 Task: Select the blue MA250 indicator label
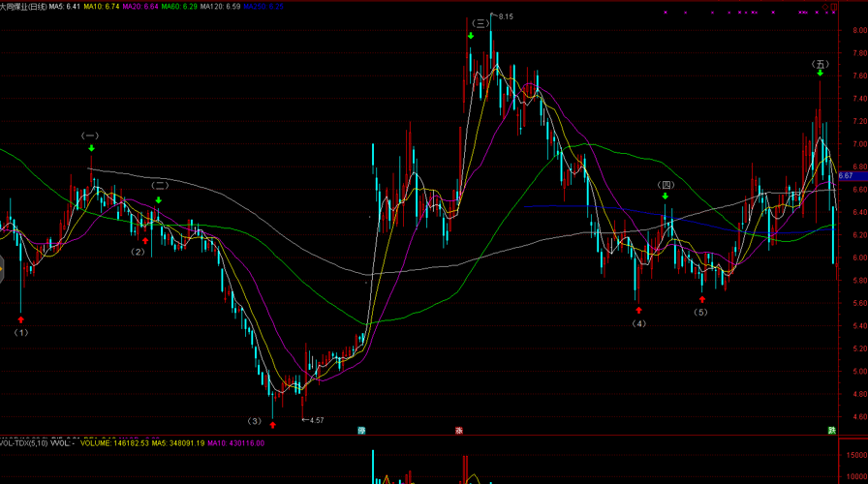click(x=263, y=7)
